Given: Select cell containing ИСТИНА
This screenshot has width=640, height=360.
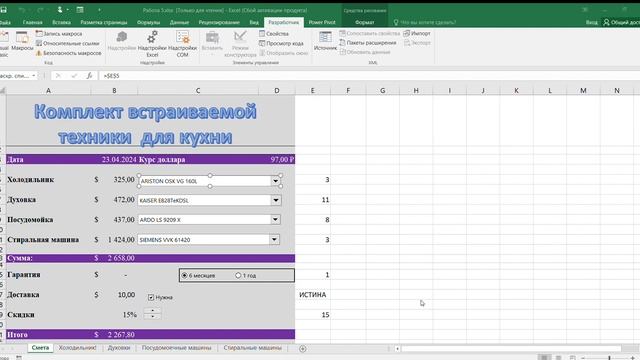Looking at the screenshot, I should tap(313, 295).
